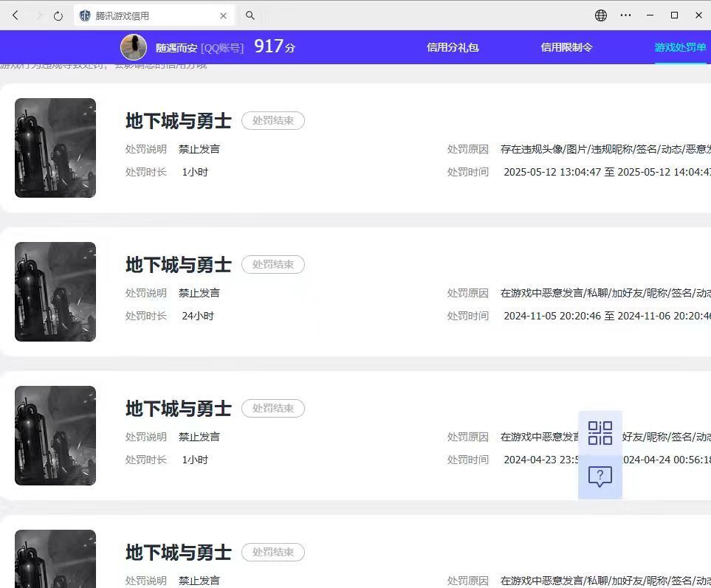711x588 pixels.
Task: Click 处罚结束 badge on first record
Action: 273,120
